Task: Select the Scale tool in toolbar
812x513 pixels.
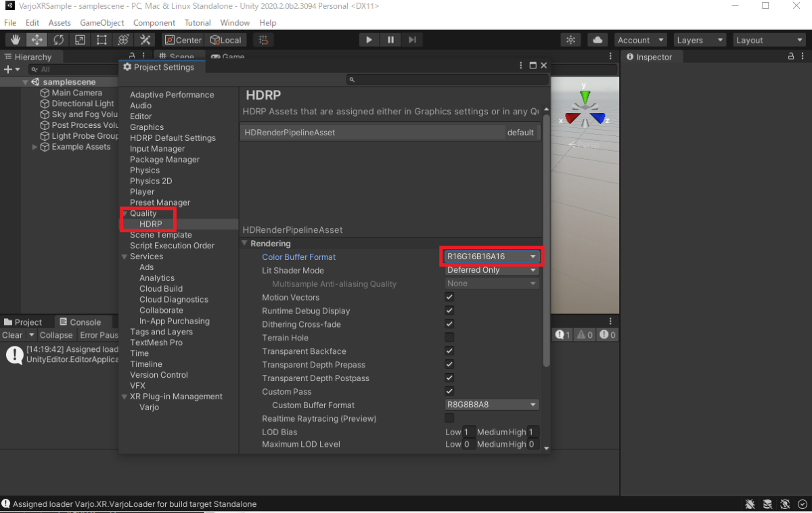Action: [x=80, y=40]
